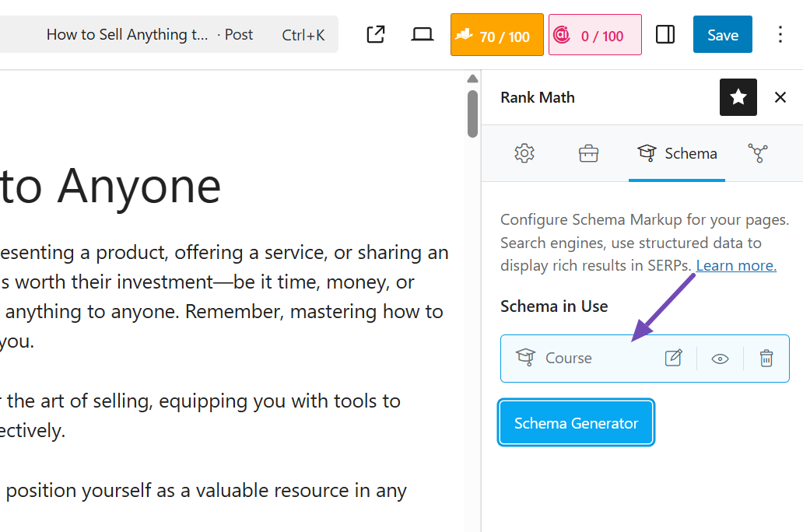
Task: Select the Schema tab
Action: pyautogui.click(x=677, y=153)
